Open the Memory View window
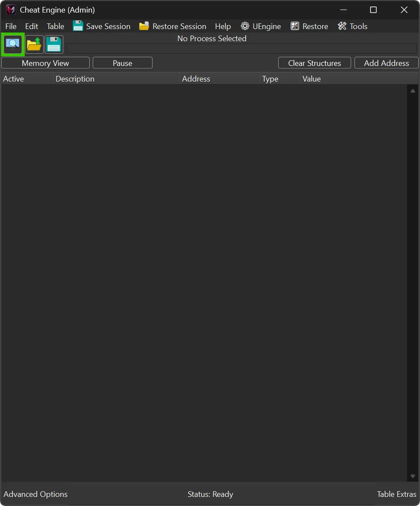 46,63
